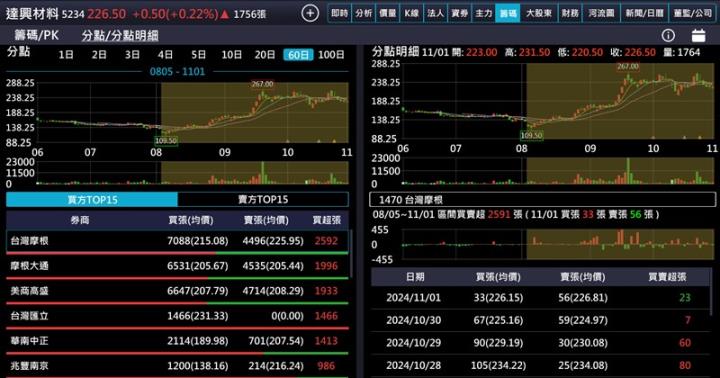This screenshot has width=720, height=378.
Task: Select the 法人 tab
Action: [x=435, y=13]
